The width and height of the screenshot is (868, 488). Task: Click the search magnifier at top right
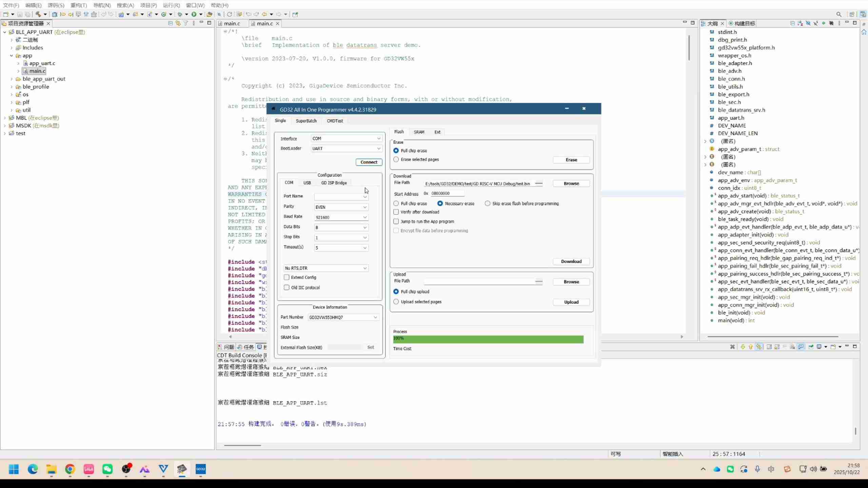tap(839, 14)
